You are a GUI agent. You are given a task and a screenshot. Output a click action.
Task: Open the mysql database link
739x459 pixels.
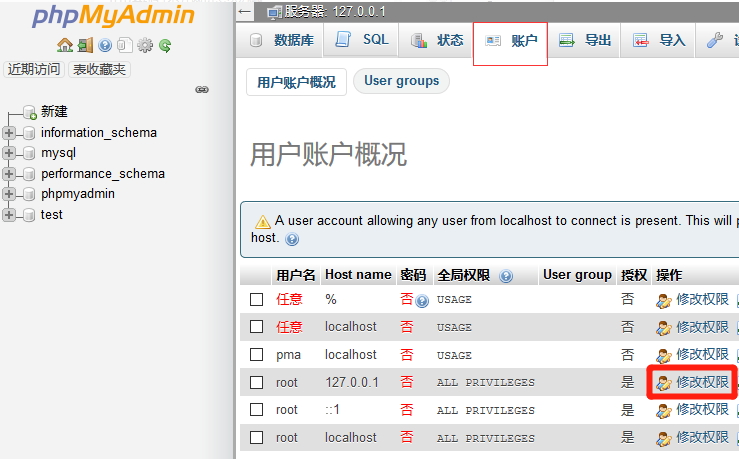(x=58, y=153)
